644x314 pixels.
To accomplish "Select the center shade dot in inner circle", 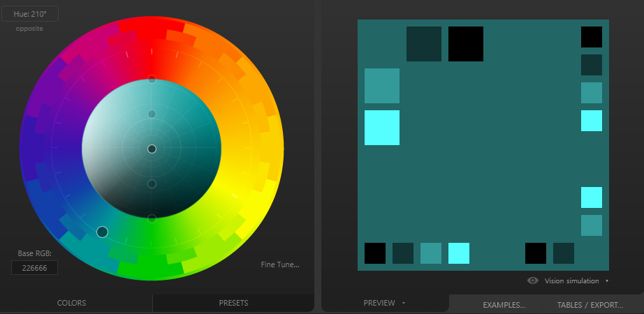I will 152,149.
